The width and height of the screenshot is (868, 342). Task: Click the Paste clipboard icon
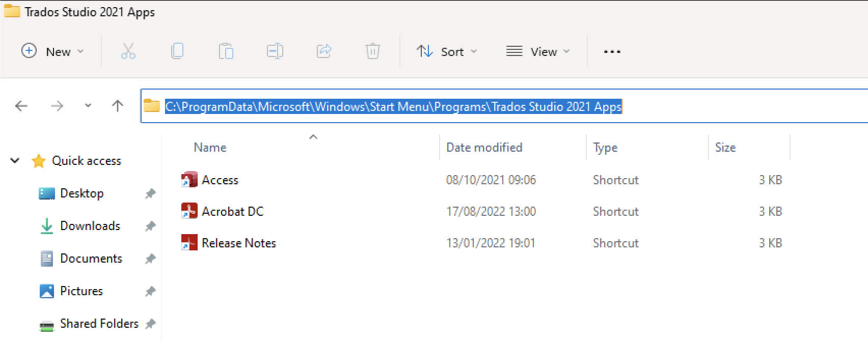tap(226, 51)
